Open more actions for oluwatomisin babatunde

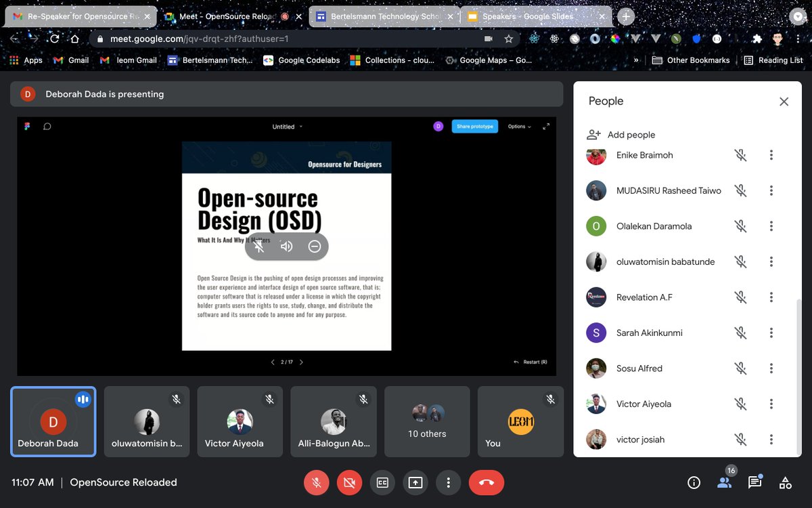coord(771,262)
